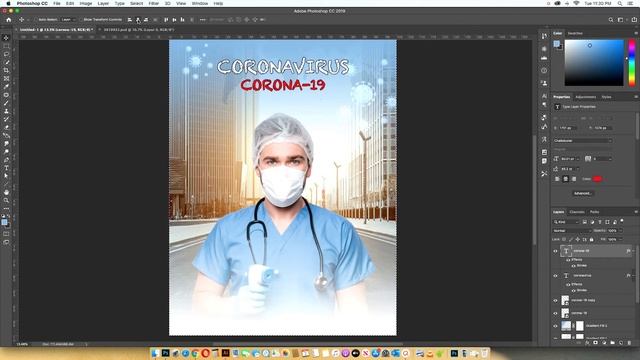Screen dimensions: 640x360
Task: Select center text alignment in Properties
Action: click(x=565, y=179)
